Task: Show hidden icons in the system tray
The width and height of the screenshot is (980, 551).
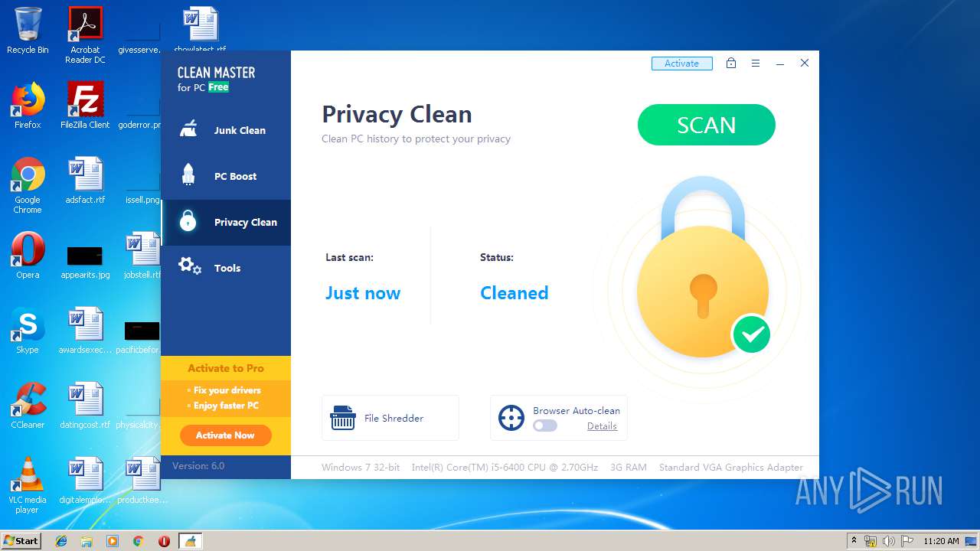Action: [x=854, y=541]
